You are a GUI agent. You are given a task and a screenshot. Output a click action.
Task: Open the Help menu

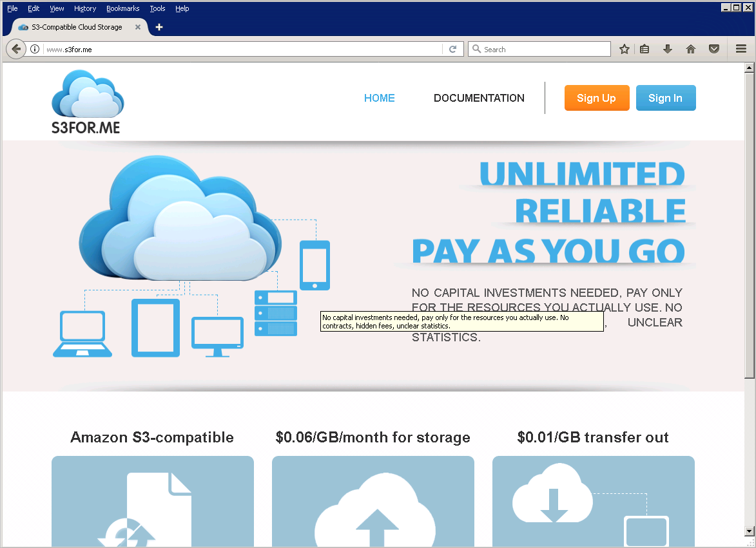click(182, 8)
